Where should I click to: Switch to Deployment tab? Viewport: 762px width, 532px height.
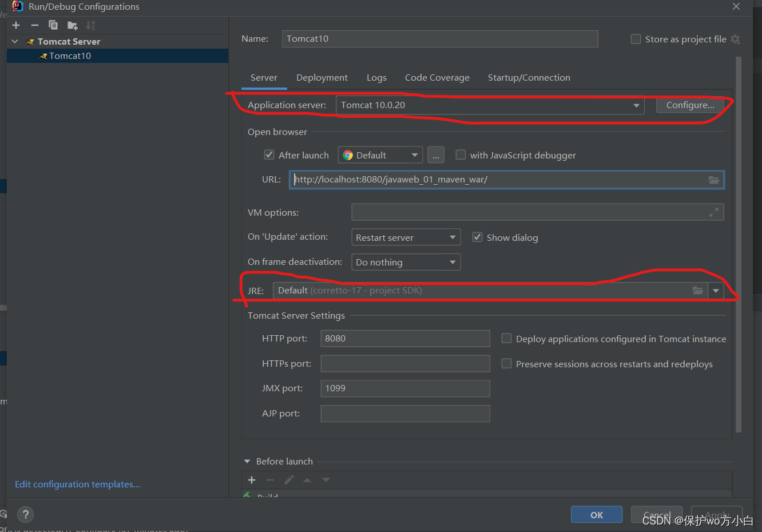(322, 78)
